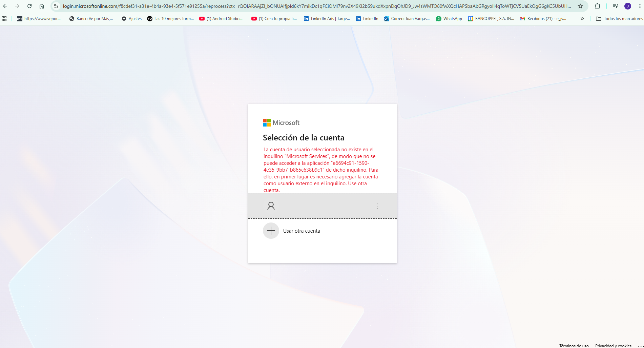Click the browser forward arrow
This screenshot has height=348, width=644.
[x=17, y=6]
